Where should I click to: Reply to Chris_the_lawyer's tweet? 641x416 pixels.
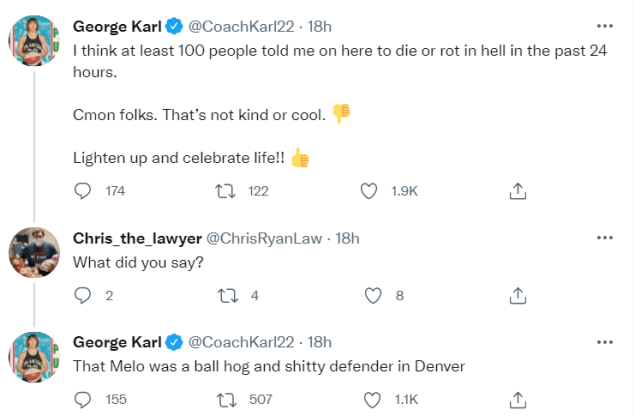coord(84,295)
